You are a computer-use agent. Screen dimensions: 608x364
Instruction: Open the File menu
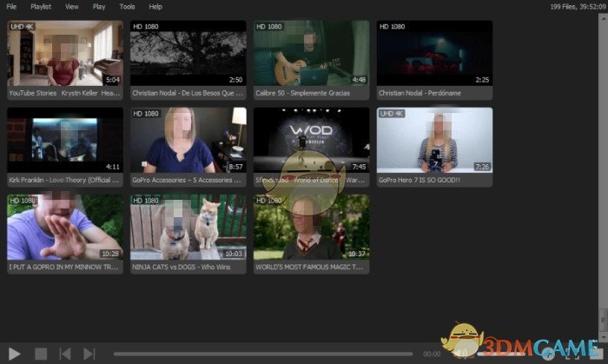click(12, 6)
